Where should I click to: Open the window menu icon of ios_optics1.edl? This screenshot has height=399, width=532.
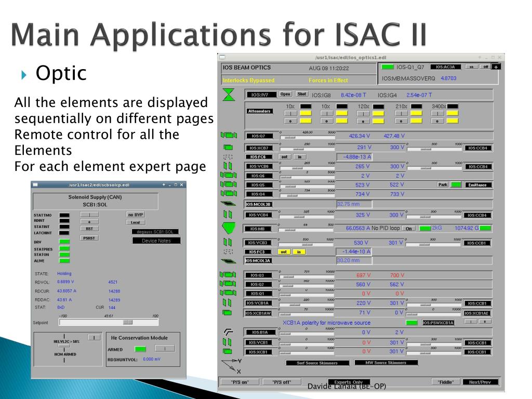pyautogui.click(x=222, y=57)
